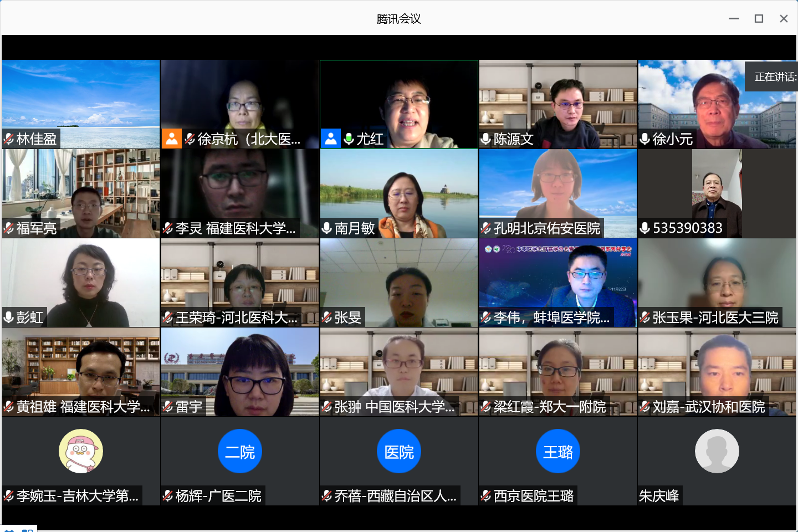Click the muted mic icon beside 林佳盈
Screen dimensions: 798x532
(9, 139)
